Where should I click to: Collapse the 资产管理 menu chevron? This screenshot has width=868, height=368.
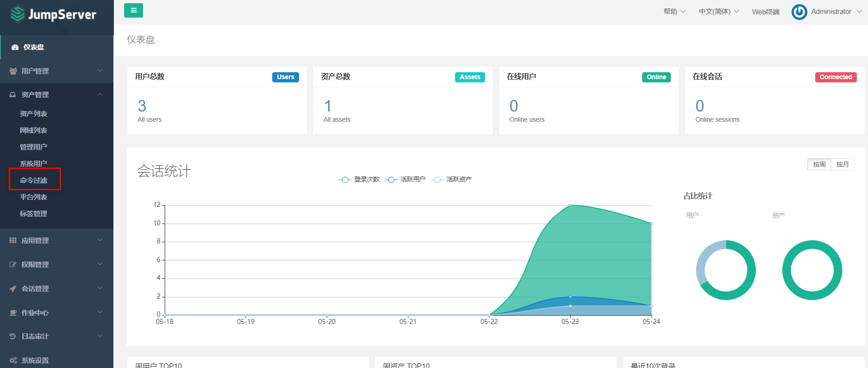(100, 94)
